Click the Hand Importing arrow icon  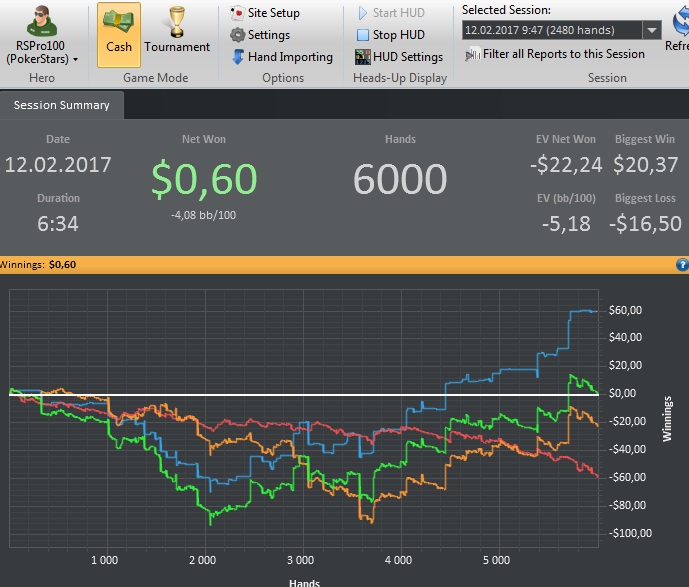tap(238, 57)
